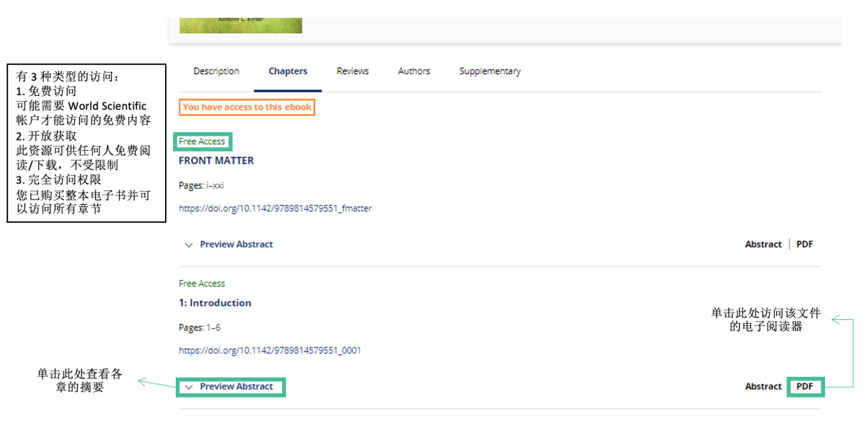The width and height of the screenshot is (868, 431).
Task: Go to the Authors tab
Action: pos(414,71)
